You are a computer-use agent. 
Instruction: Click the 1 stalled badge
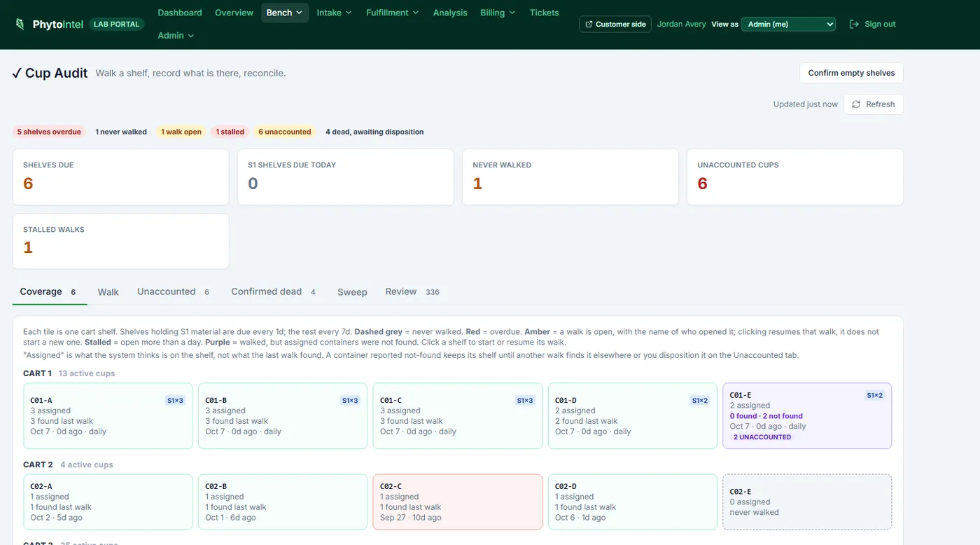coord(230,132)
